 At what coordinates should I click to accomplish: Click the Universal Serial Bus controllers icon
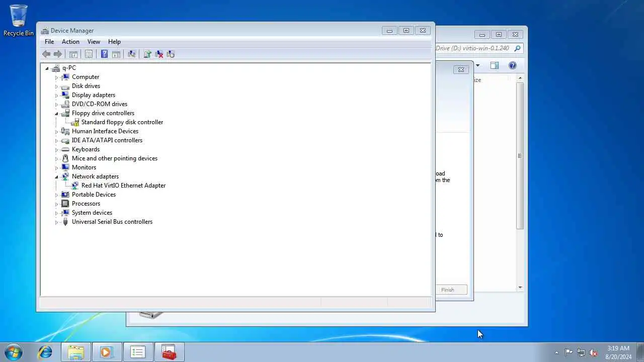pos(65,222)
